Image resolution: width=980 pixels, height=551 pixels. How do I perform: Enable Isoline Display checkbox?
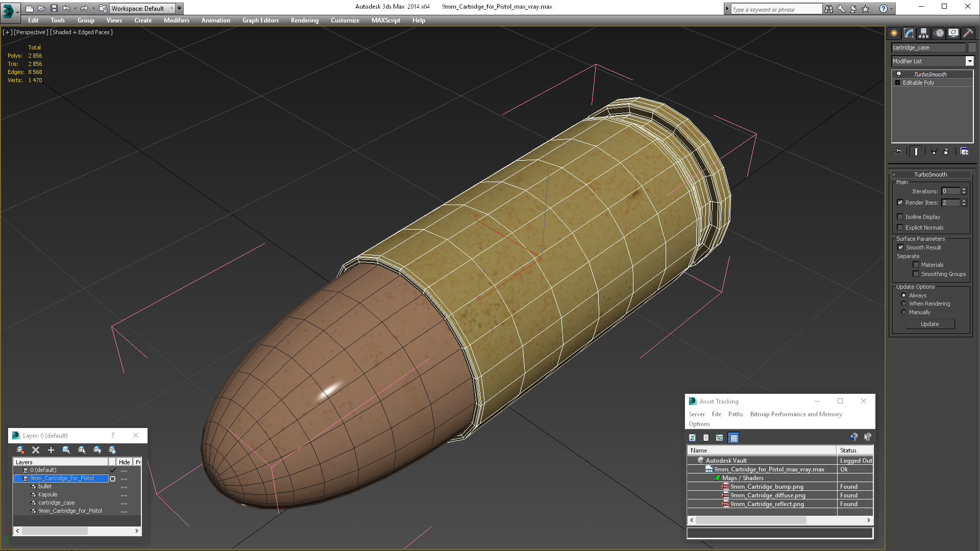(x=900, y=217)
